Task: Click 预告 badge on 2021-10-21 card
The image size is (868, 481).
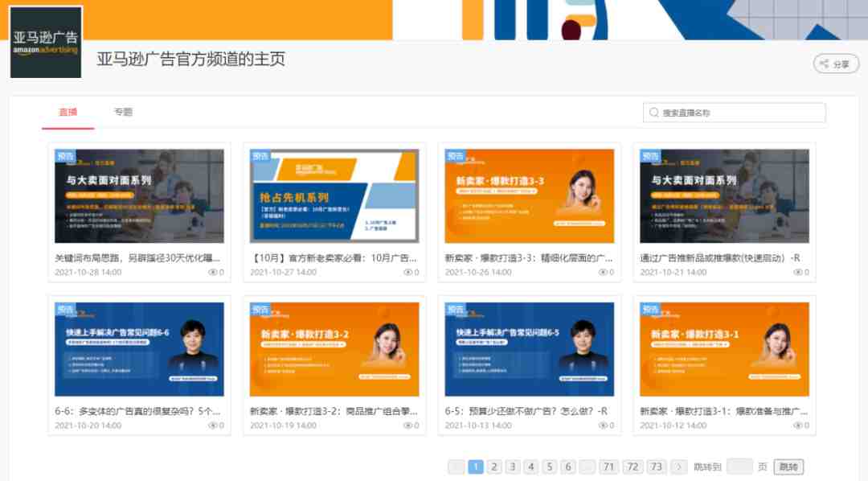Action: (x=650, y=156)
